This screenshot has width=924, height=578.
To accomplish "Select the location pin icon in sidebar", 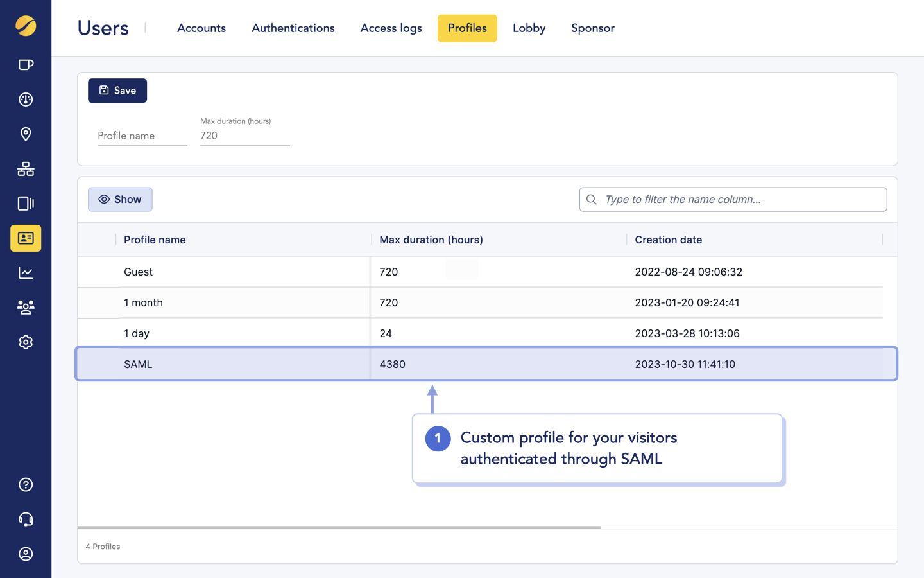I will click(x=26, y=134).
